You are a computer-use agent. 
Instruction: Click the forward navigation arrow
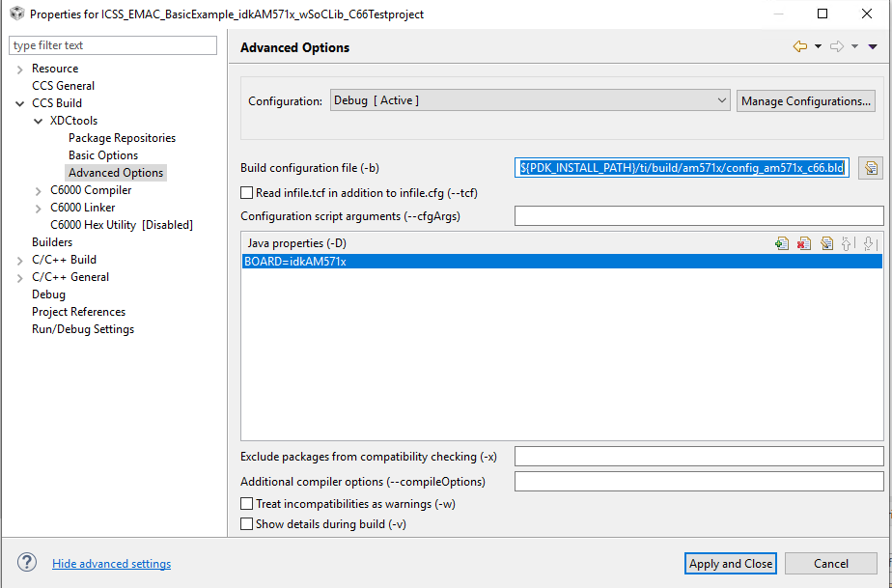coord(836,46)
